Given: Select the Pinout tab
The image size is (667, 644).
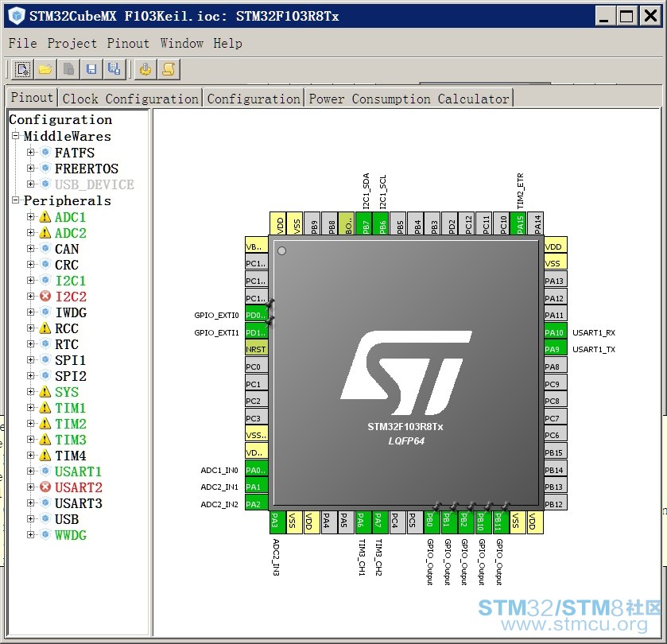Looking at the screenshot, I should coord(32,98).
